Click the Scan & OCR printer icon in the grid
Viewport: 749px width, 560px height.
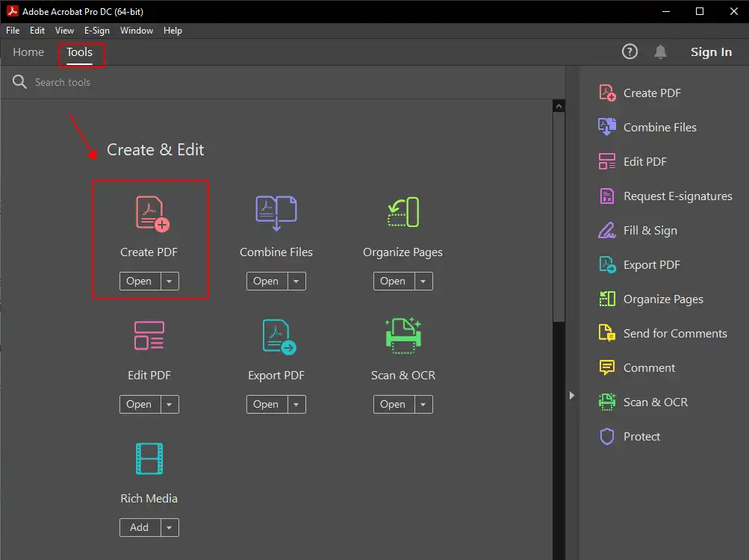tap(403, 335)
